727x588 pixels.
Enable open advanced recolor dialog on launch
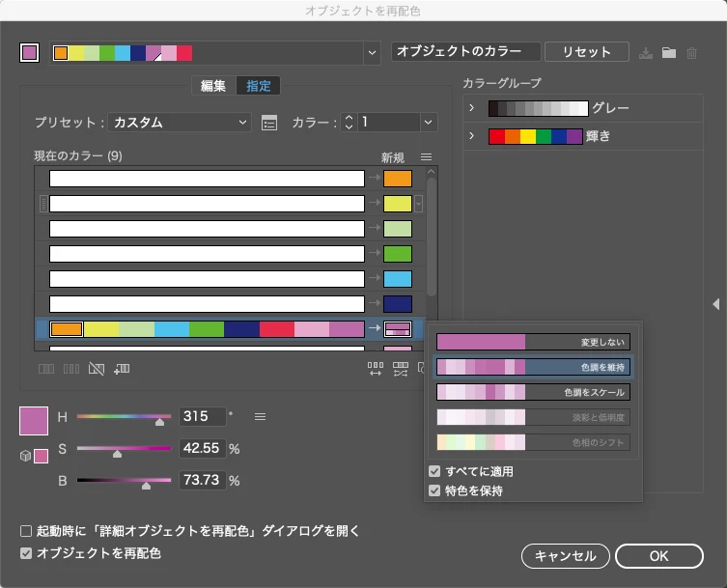(26, 531)
